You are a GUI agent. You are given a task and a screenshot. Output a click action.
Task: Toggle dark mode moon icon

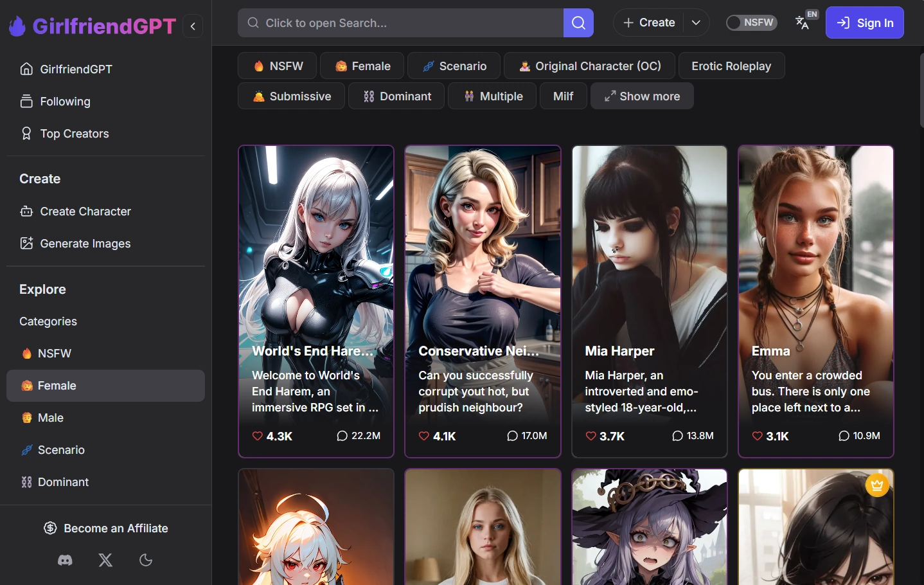coord(146,560)
